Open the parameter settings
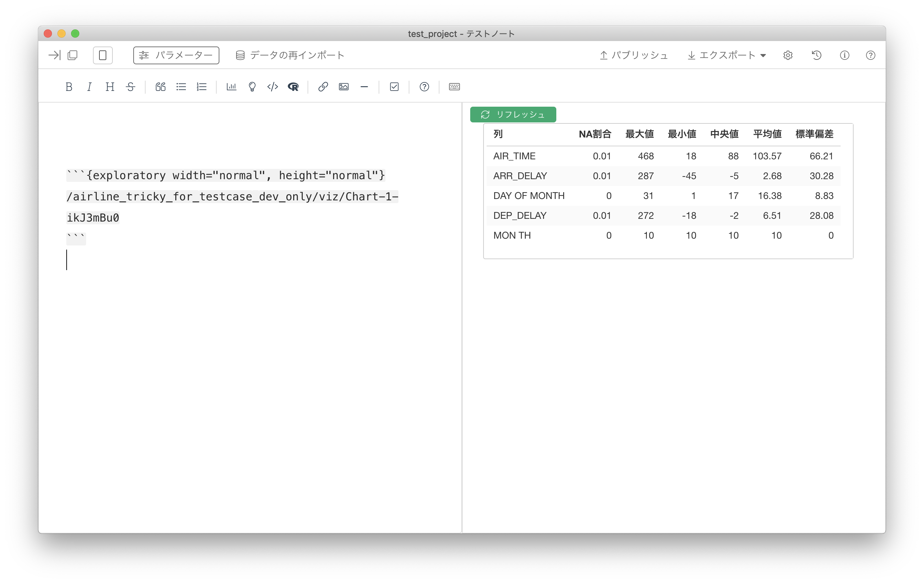The width and height of the screenshot is (924, 584). (176, 55)
